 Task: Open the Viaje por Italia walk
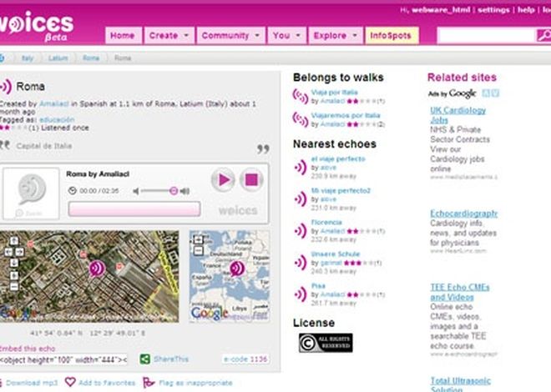point(334,93)
